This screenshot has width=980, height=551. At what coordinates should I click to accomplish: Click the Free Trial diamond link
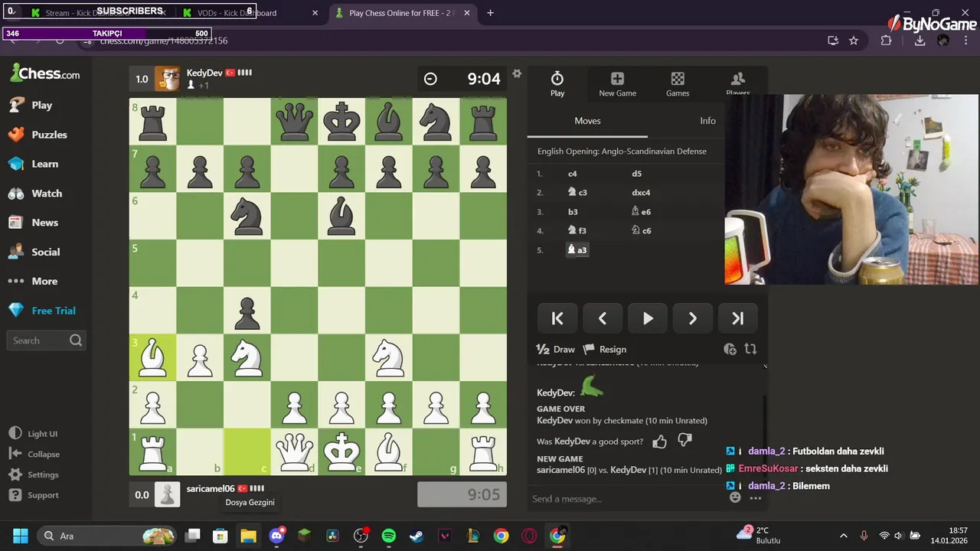point(42,311)
